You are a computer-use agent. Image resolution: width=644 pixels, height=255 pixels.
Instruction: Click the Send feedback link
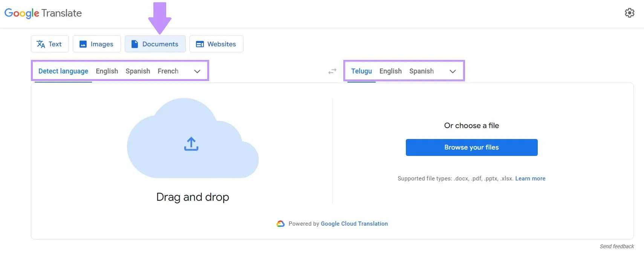click(x=616, y=246)
